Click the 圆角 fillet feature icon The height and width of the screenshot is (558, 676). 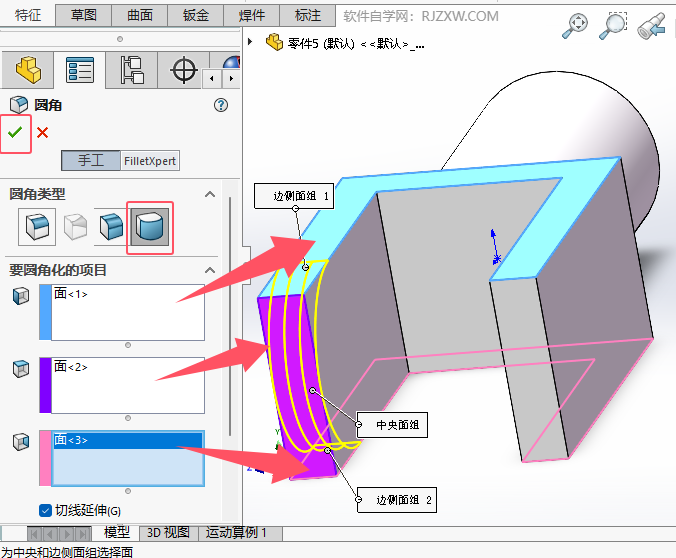point(19,105)
